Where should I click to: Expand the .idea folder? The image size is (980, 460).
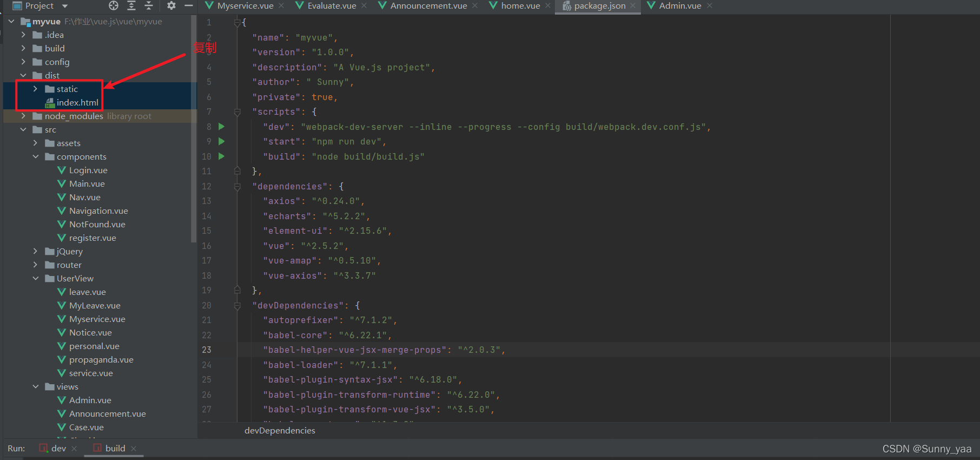[x=23, y=35]
